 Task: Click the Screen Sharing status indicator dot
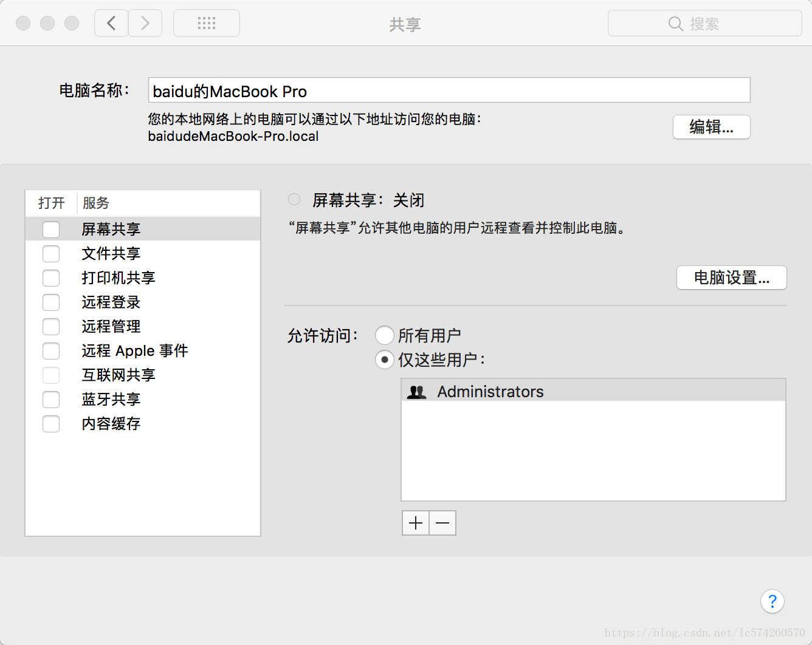pos(294,199)
